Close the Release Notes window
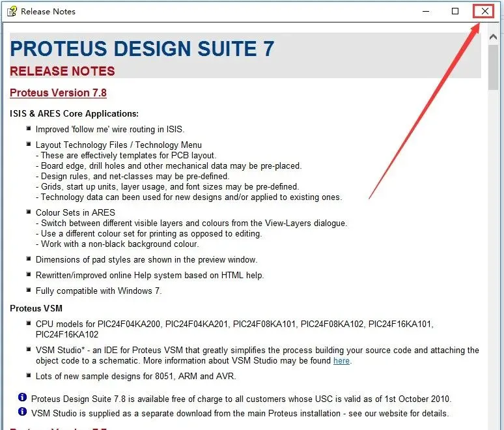The height and width of the screenshot is (430, 504). (x=484, y=11)
